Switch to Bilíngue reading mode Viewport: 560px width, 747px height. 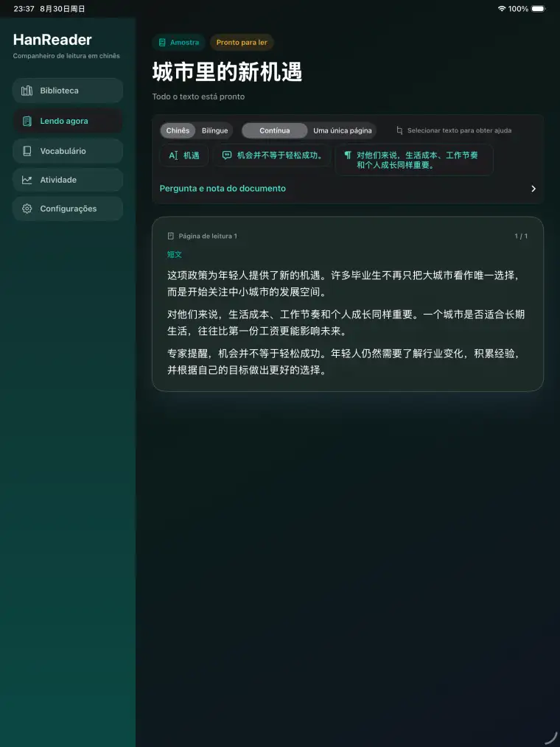214,130
